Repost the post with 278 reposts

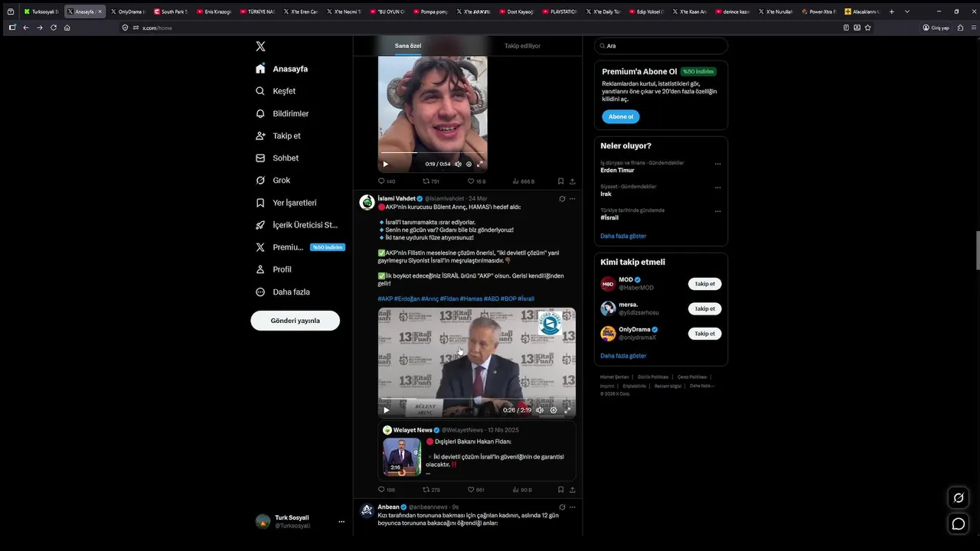(431, 490)
